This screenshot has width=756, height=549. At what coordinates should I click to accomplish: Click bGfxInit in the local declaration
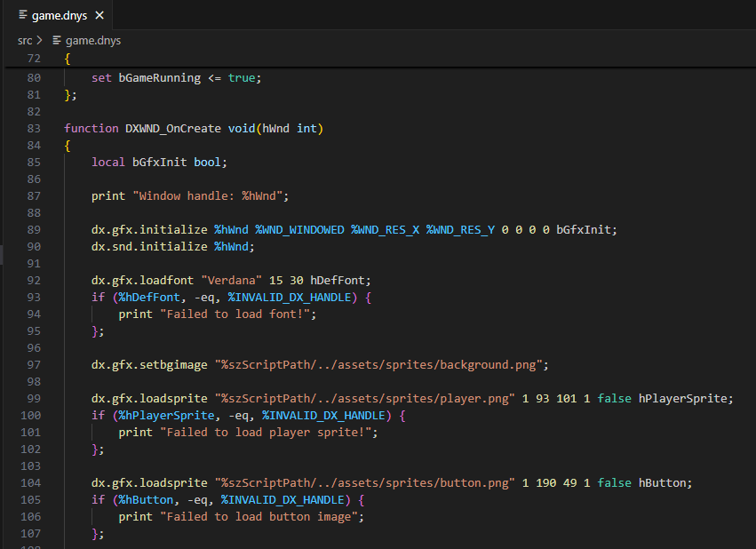pos(160,163)
